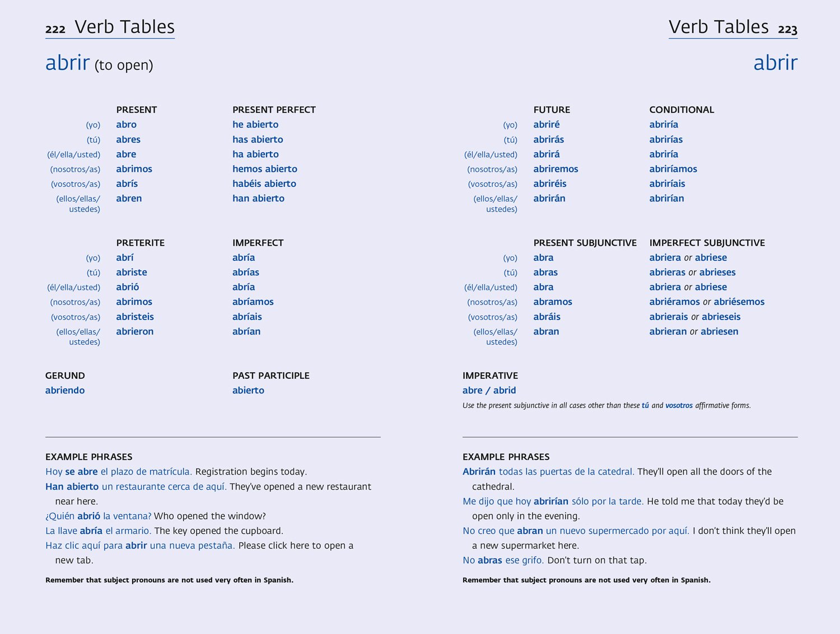Click "abriéramos or abriésemos" in imperfect subjunctive

pos(707,302)
